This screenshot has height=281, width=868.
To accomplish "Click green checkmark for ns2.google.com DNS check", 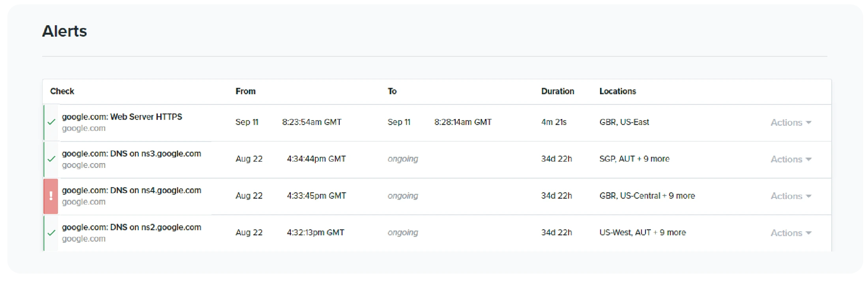I will pos(51,233).
